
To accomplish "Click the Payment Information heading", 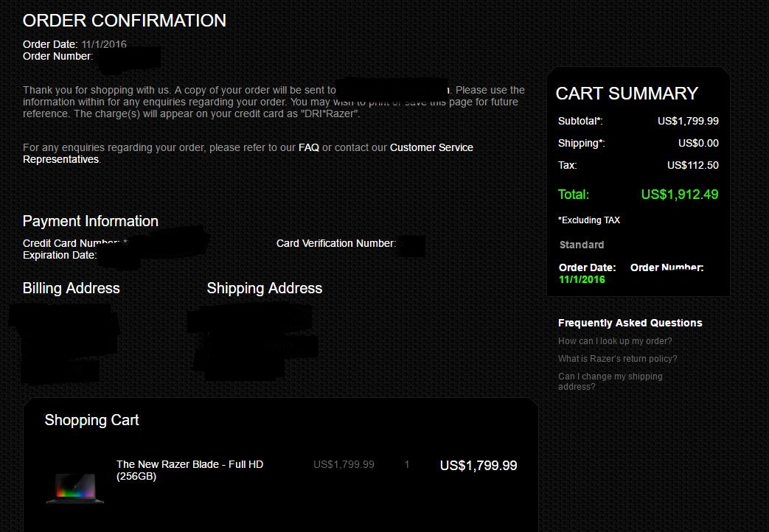I will point(90,221).
